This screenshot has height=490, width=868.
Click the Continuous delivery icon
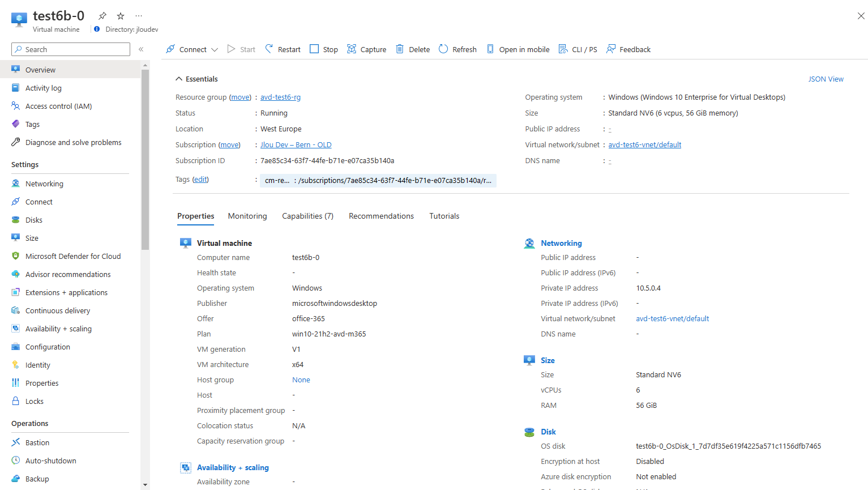pyautogui.click(x=16, y=310)
